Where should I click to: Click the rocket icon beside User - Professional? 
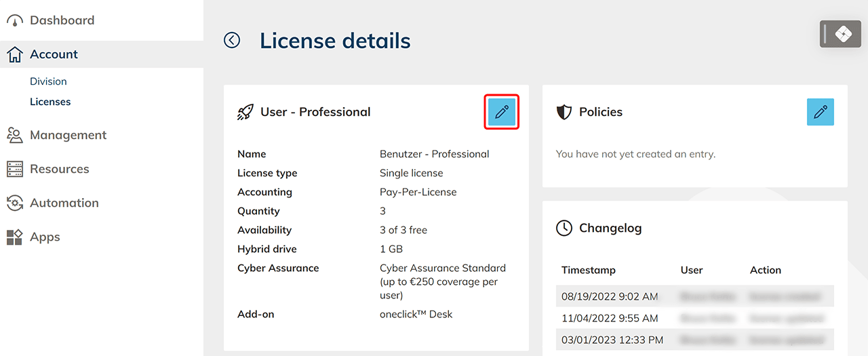tap(245, 113)
